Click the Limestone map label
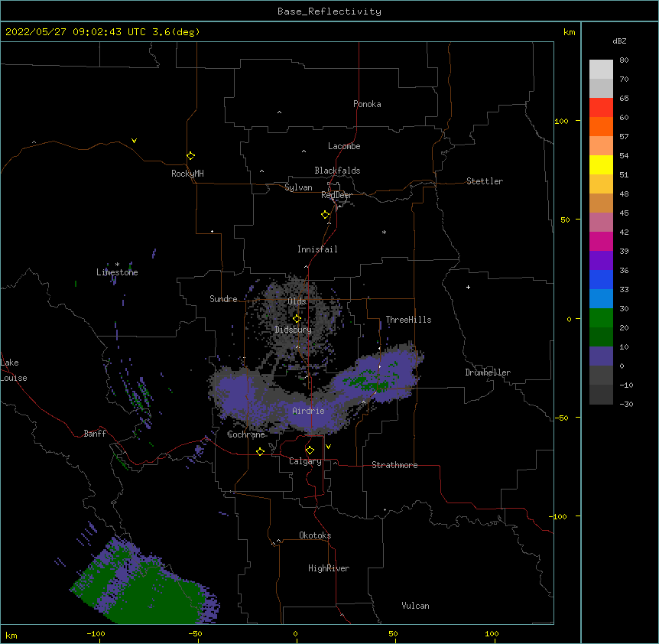The image size is (659, 644). point(117,272)
